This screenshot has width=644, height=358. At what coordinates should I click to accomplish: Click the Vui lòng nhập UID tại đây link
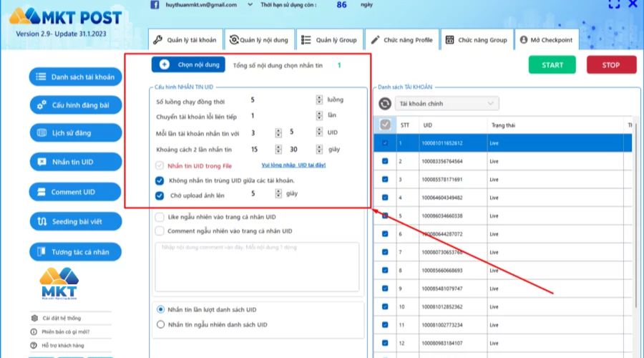point(293,165)
